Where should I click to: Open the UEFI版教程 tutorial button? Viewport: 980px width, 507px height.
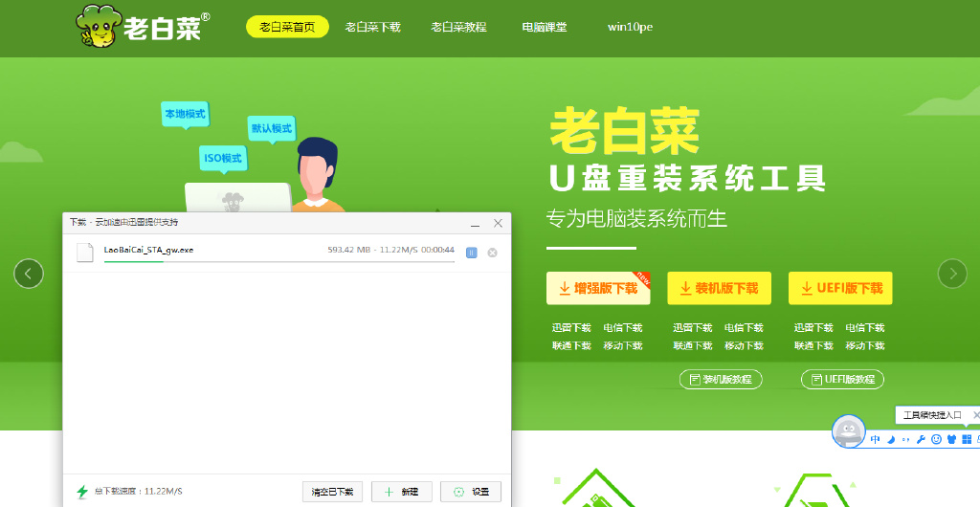click(842, 379)
